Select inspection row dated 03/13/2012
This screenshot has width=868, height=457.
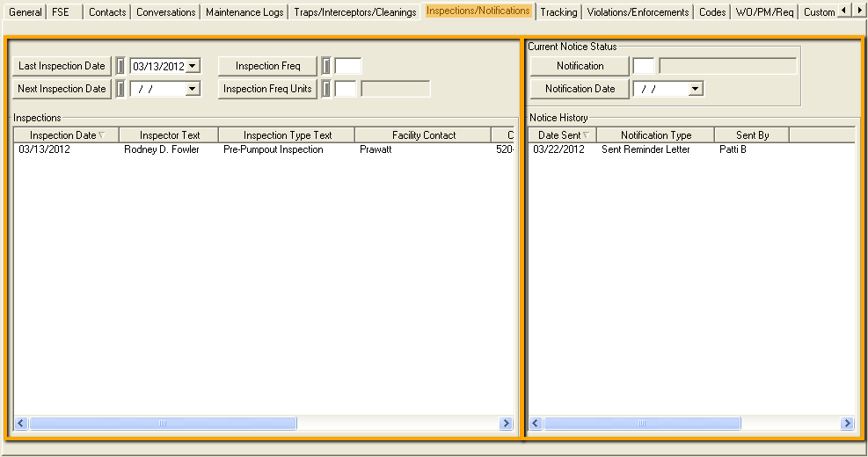[x=264, y=149]
